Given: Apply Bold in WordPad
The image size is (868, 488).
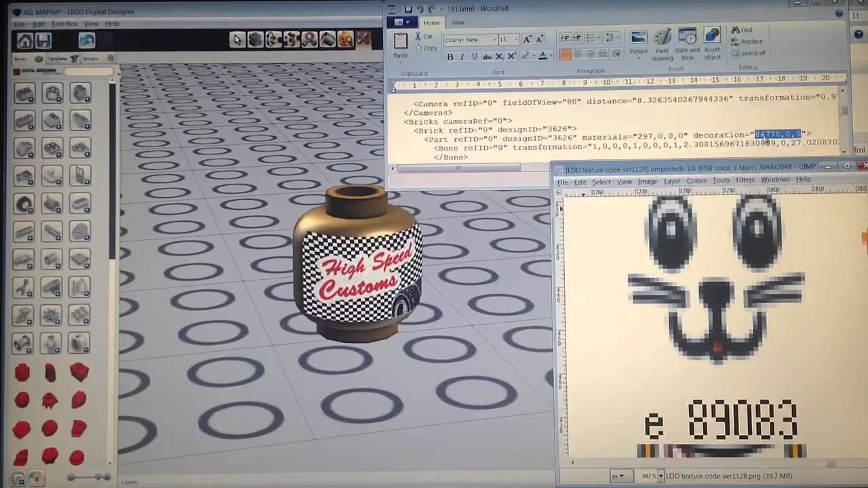Looking at the screenshot, I should click(x=450, y=57).
